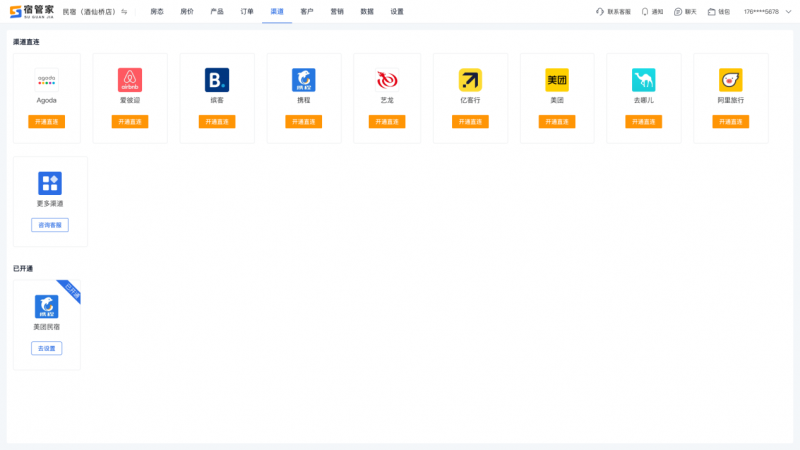Viewport: 800px width, 450px height.
Task: Open the 数据 menu tab
Action: [x=367, y=11]
